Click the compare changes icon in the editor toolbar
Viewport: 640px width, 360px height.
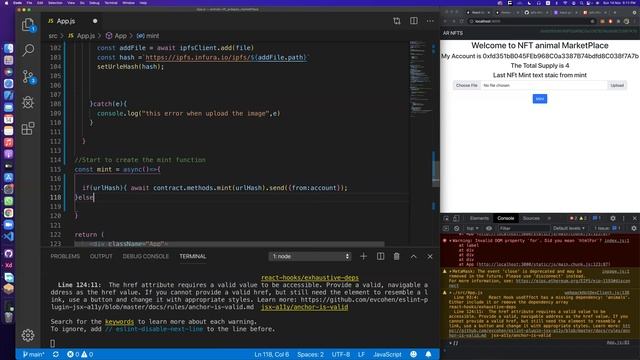pos(397,21)
